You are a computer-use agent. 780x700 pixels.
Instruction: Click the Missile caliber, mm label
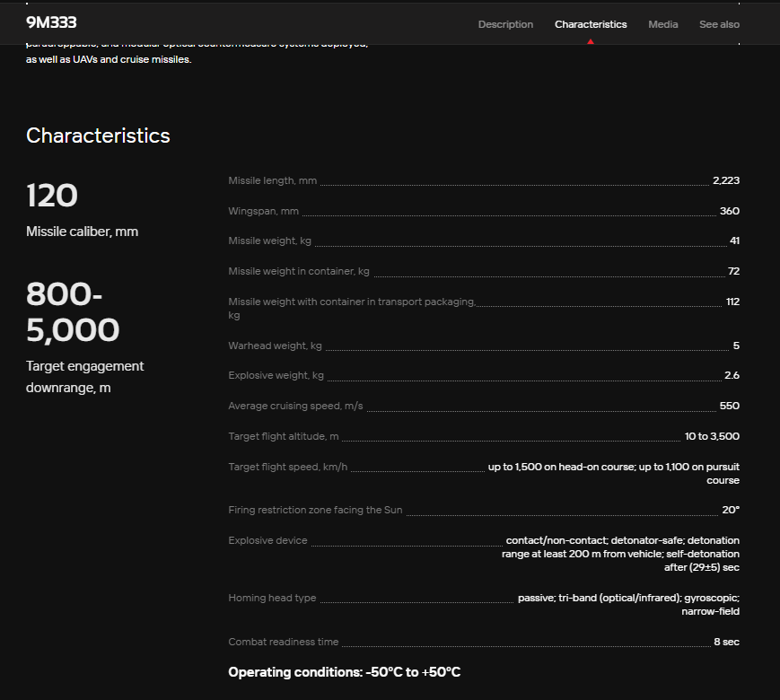pos(82,232)
